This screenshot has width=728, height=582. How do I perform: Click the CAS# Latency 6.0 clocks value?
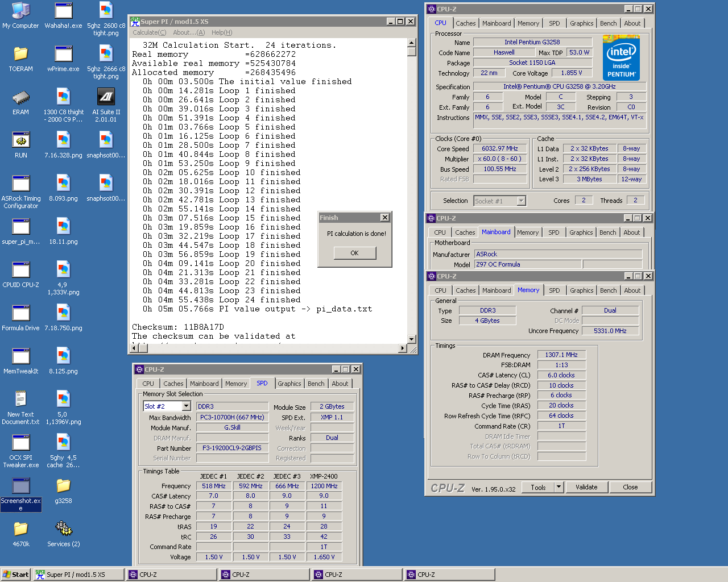pyautogui.click(x=561, y=375)
